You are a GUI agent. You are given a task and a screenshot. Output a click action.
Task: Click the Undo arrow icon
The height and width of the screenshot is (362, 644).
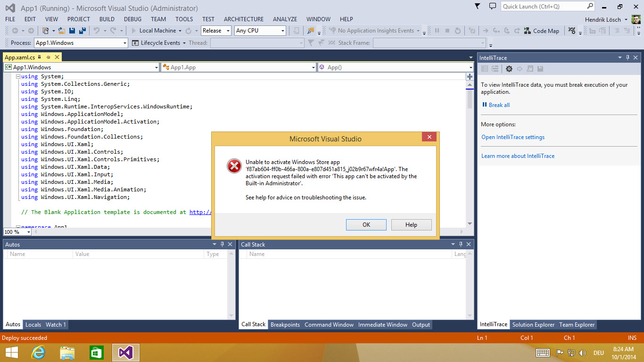97,31
